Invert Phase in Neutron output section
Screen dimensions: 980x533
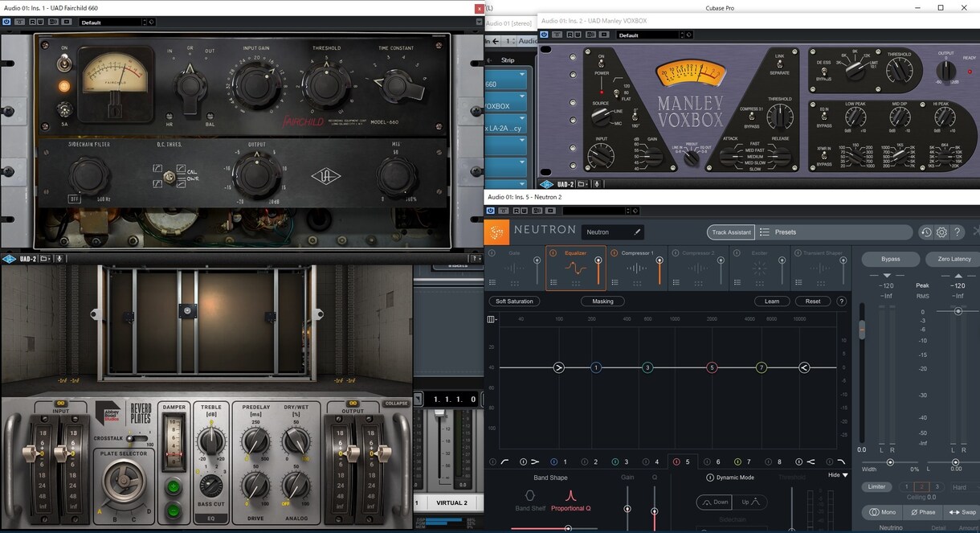[x=923, y=512]
